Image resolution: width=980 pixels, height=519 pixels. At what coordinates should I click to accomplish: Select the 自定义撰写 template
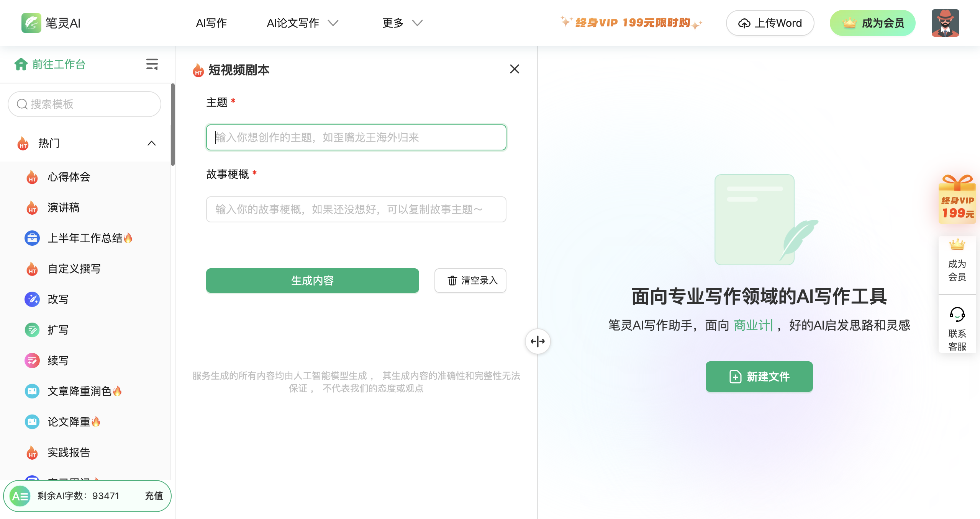click(x=74, y=269)
